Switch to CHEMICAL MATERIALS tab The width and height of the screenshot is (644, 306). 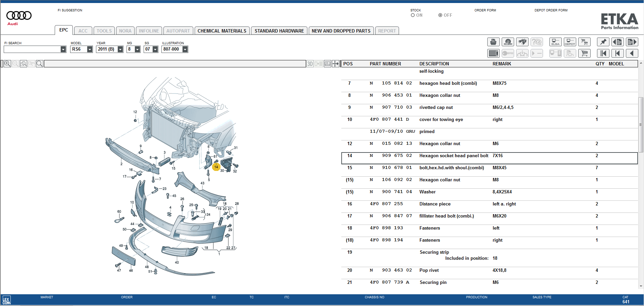pos(222,31)
